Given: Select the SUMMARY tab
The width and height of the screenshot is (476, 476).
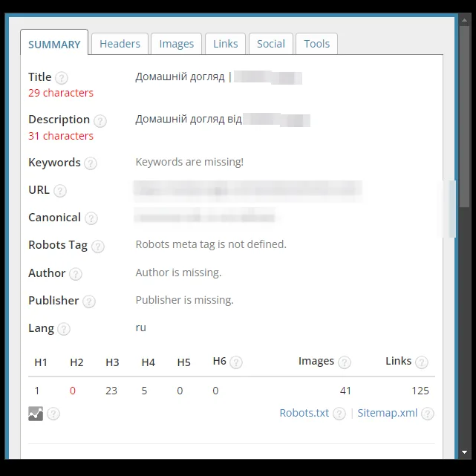Looking at the screenshot, I should point(54,45).
